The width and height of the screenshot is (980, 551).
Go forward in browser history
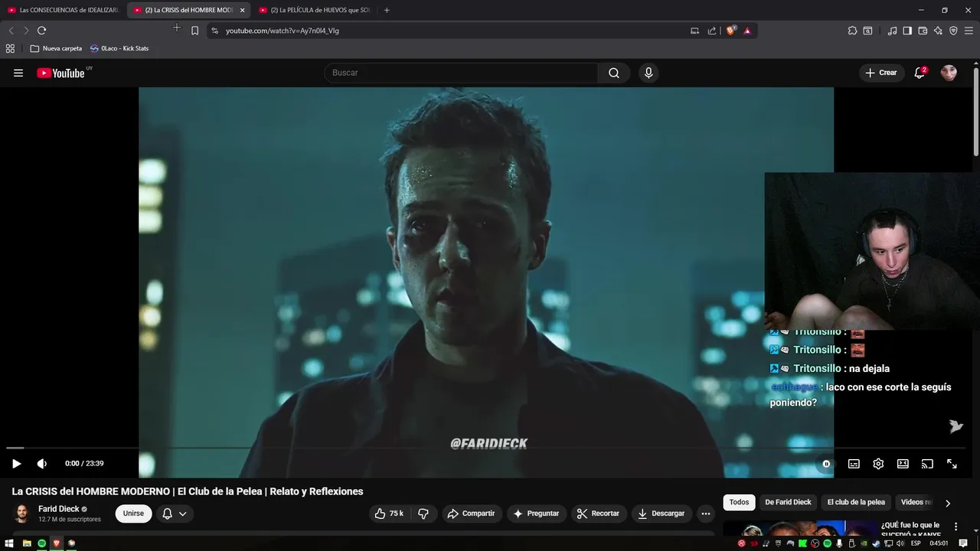pyautogui.click(x=26, y=31)
